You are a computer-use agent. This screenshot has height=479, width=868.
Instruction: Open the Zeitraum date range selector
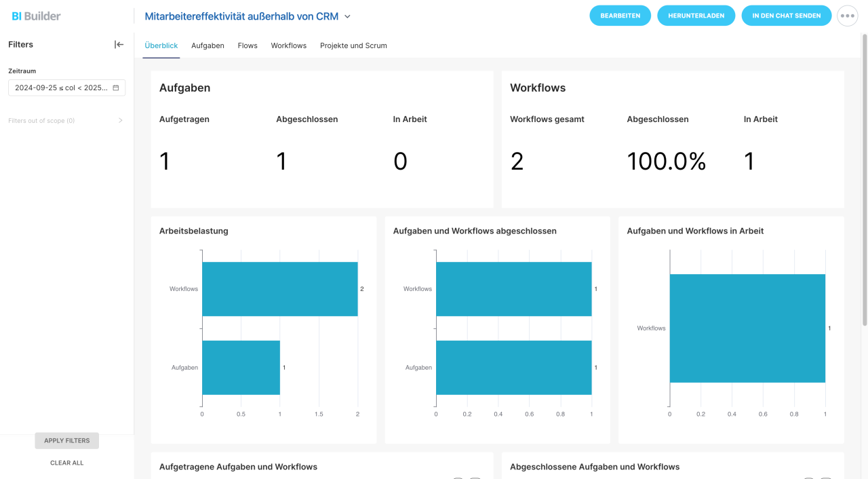pos(61,88)
